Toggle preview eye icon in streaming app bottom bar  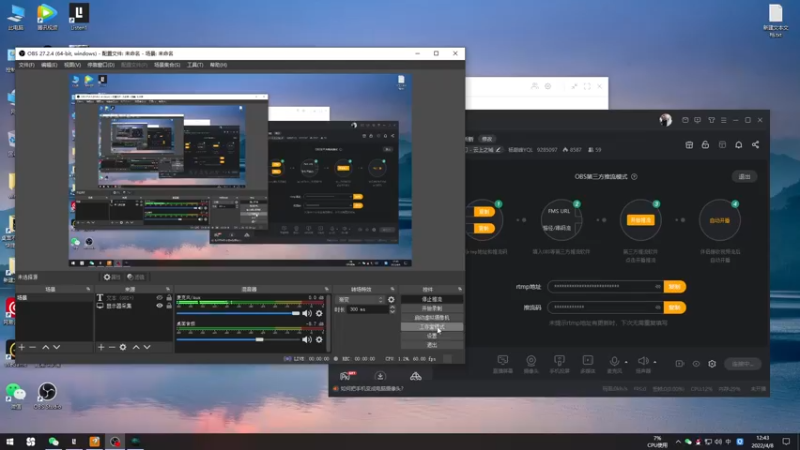696,364
